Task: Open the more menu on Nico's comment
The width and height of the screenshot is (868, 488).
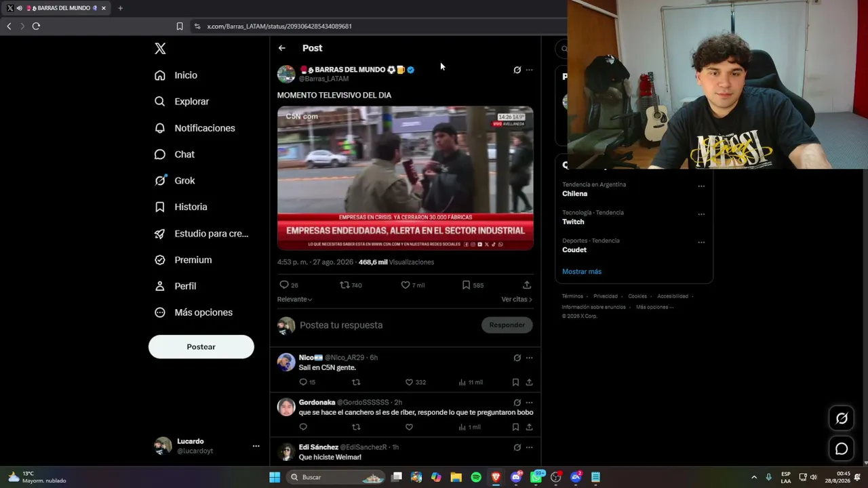Action: [530, 358]
